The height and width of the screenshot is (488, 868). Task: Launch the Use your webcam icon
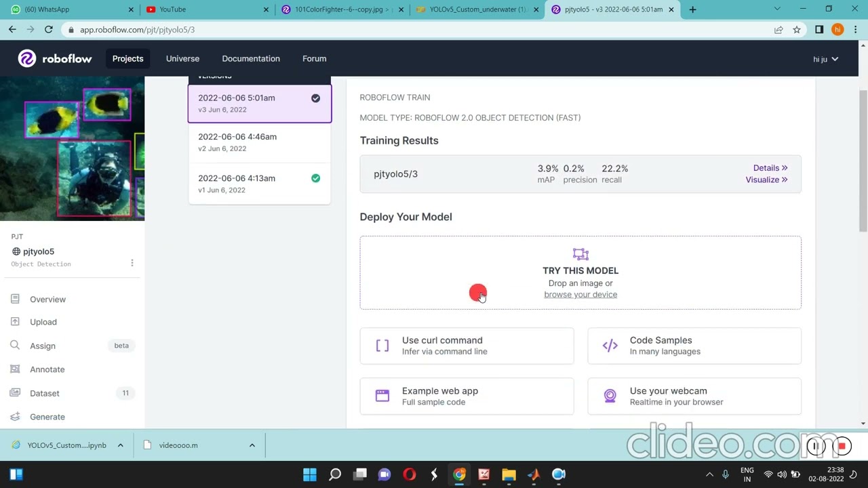tap(610, 396)
